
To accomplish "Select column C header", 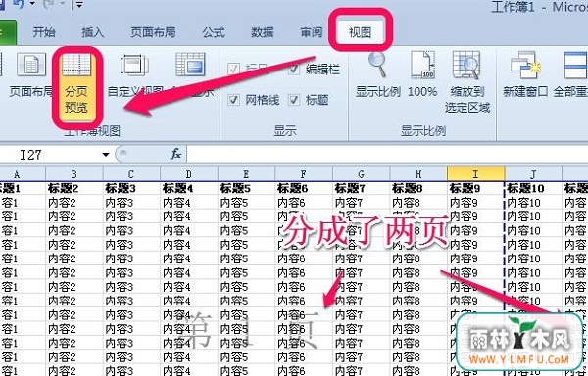I will tap(131, 174).
